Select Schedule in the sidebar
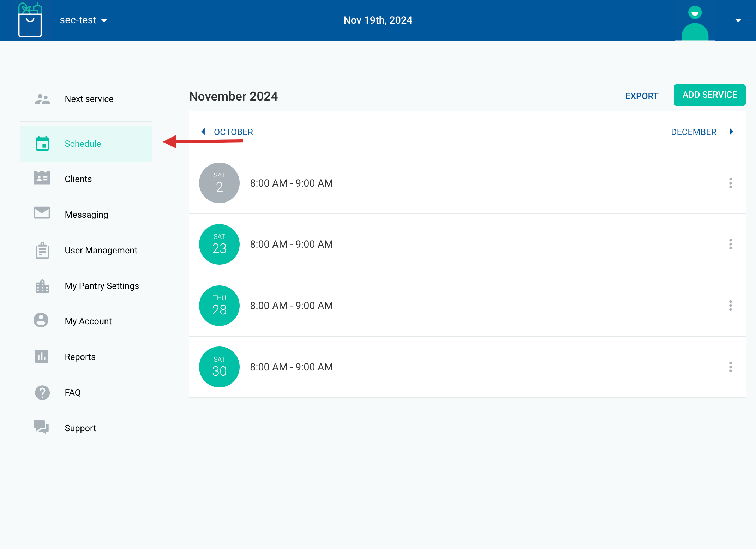This screenshot has height=549, width=756. [86, 144]
